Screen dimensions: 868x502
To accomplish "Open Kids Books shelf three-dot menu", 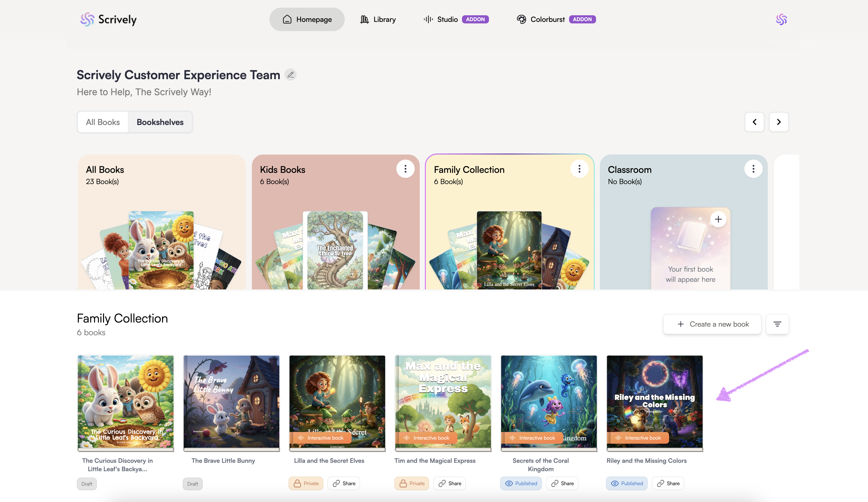I will 405,169.
